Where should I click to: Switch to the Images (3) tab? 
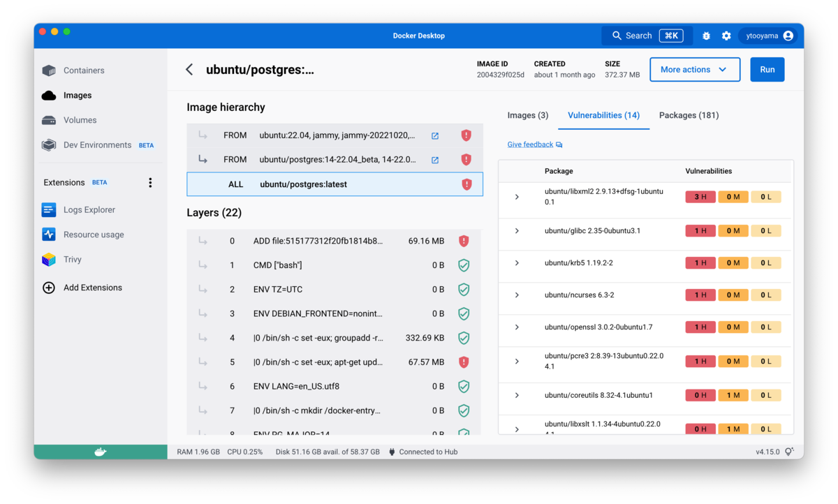528,115
